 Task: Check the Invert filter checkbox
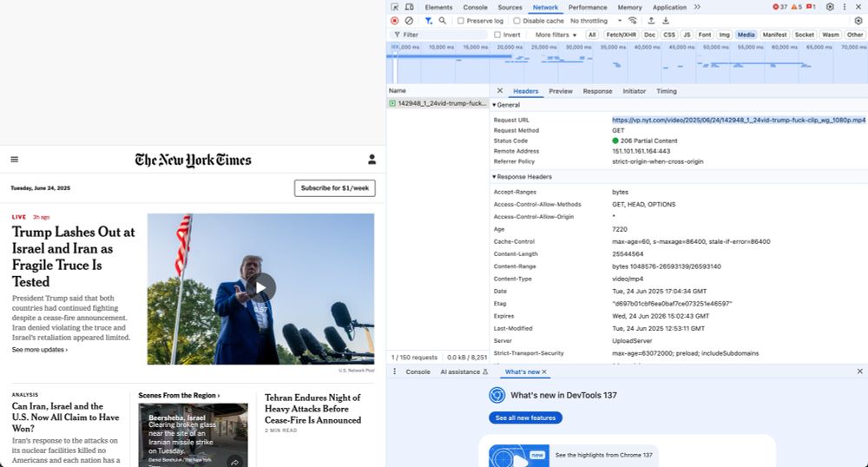(x=497, y=35)
